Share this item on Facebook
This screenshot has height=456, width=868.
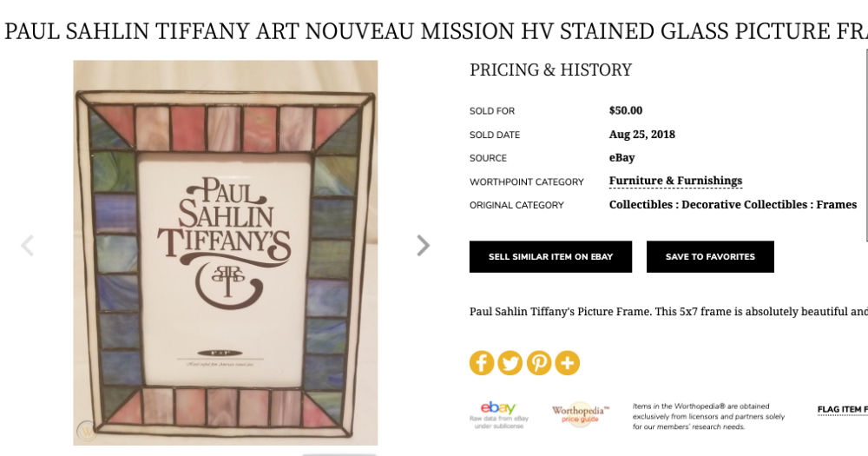(482, 363)
